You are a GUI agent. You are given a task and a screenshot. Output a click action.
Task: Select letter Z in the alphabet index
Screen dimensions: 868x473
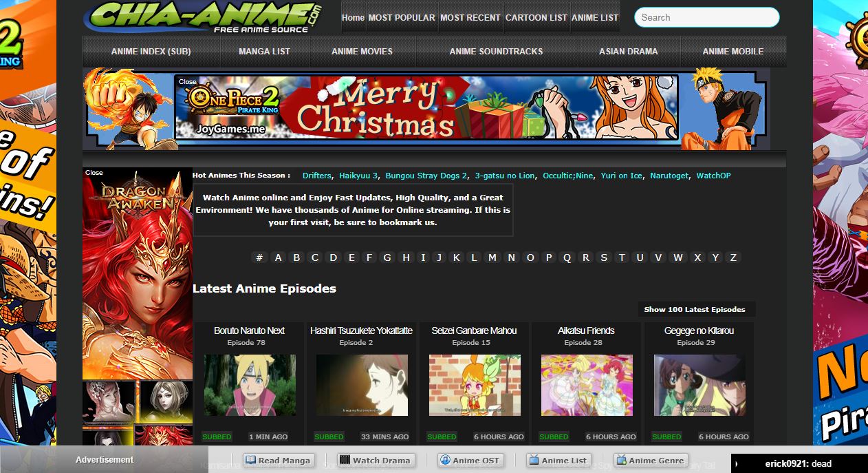click(x=733, y=257)
